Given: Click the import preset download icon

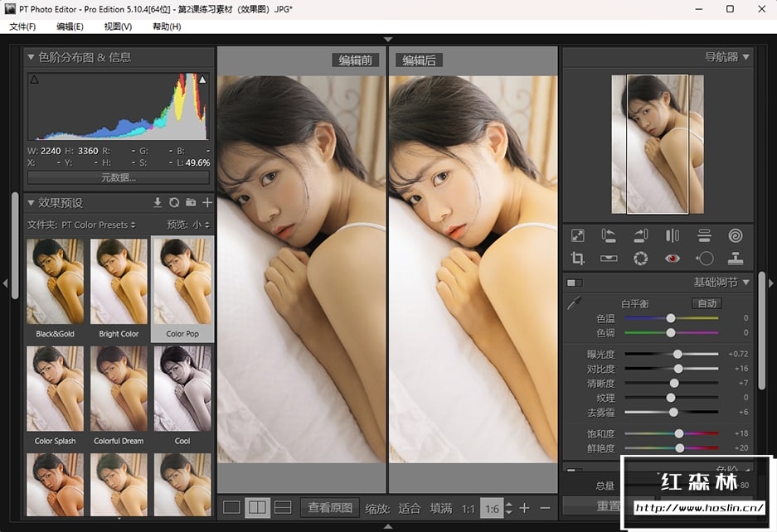Looking at the screenshot, I should click(x=158, y=202).
